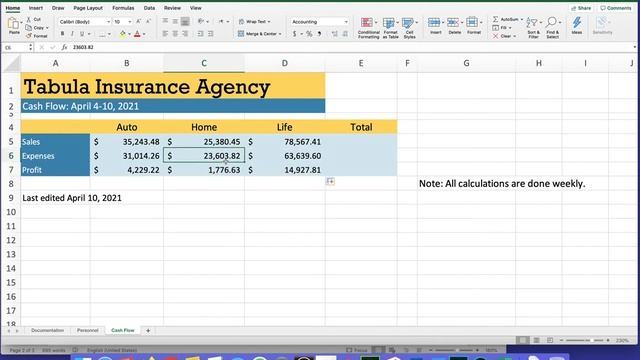
Task: Open Sort & Filter options
Action: 533,28
